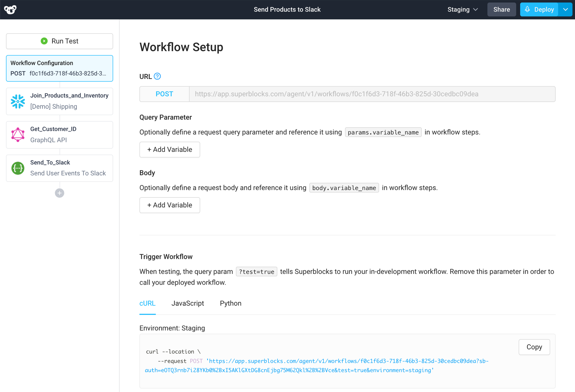Click the GraphQL icon on Get_Customer_ID step
This screenshot has height=392, width=575.
[x=18, y=134]
